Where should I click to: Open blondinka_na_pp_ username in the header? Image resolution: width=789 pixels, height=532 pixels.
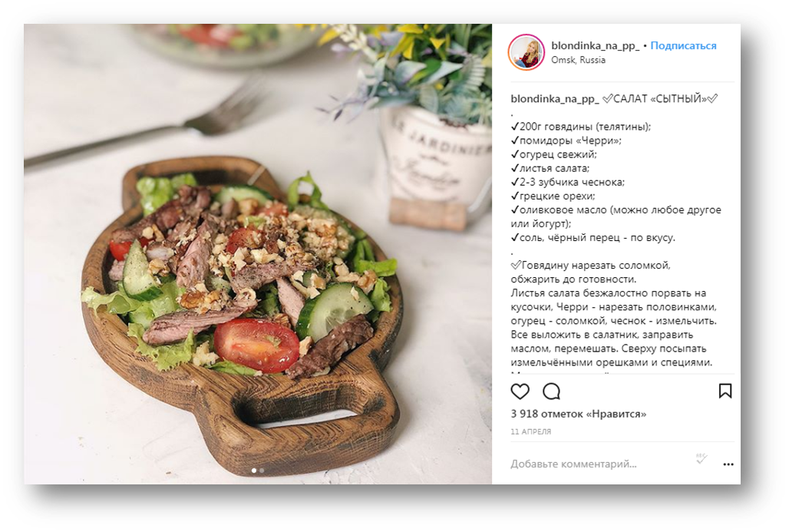tap(596, 46)
